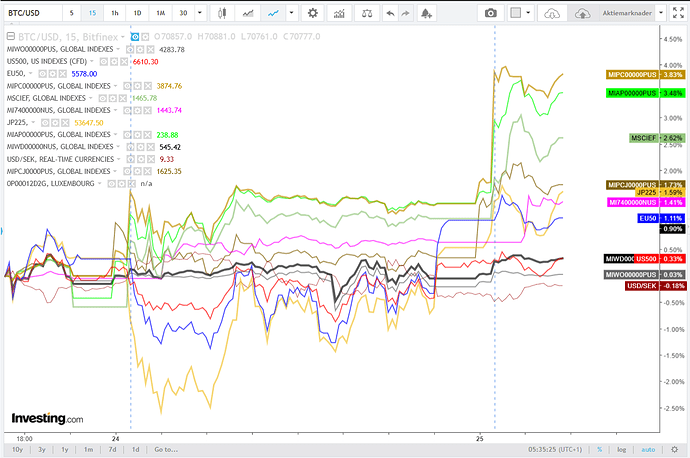690x458 pixels.
Task: Click the redo arrow
Action: pos(405,13)
